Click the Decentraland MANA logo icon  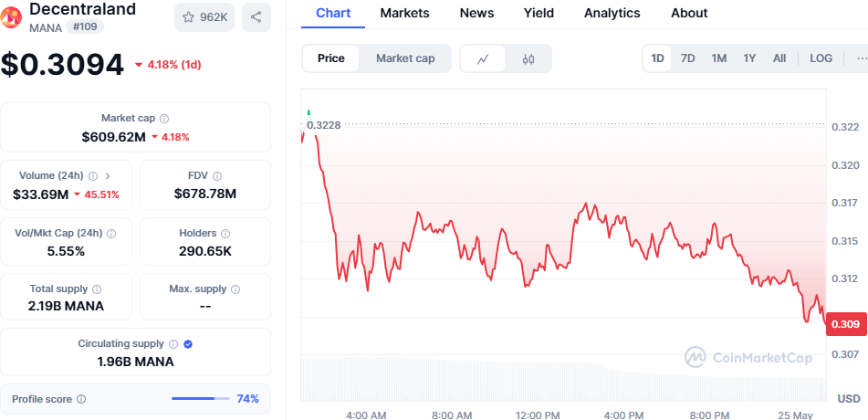pos(11,16)
